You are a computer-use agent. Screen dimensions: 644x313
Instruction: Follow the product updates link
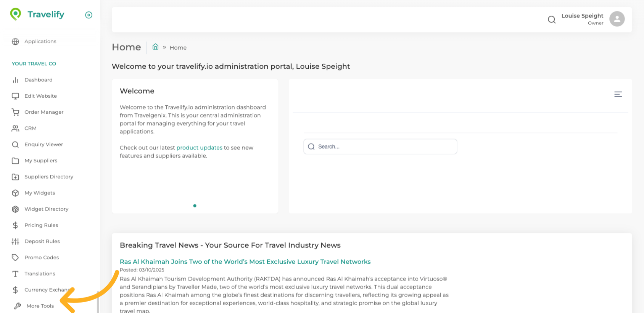[x=199, y=148]
